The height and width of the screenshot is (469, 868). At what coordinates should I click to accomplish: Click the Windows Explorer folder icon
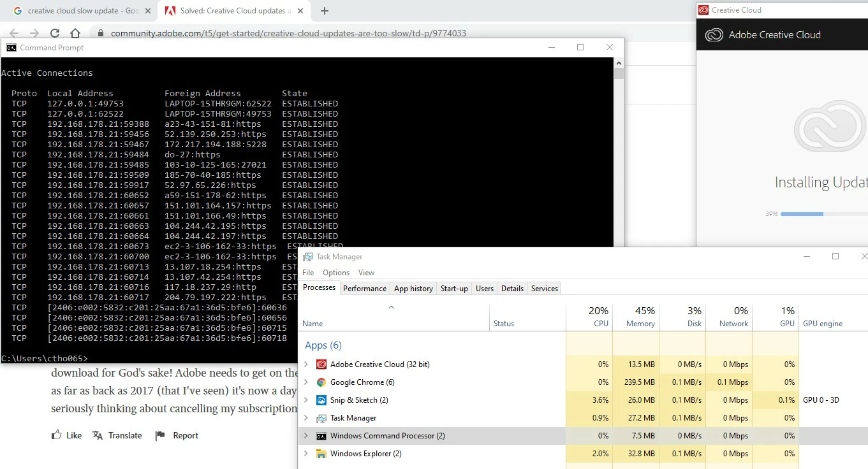coord(321,454)
